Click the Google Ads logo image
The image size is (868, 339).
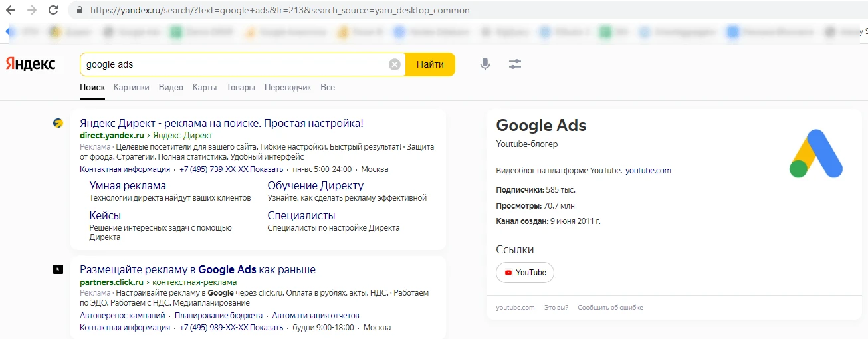click(815, 154)
